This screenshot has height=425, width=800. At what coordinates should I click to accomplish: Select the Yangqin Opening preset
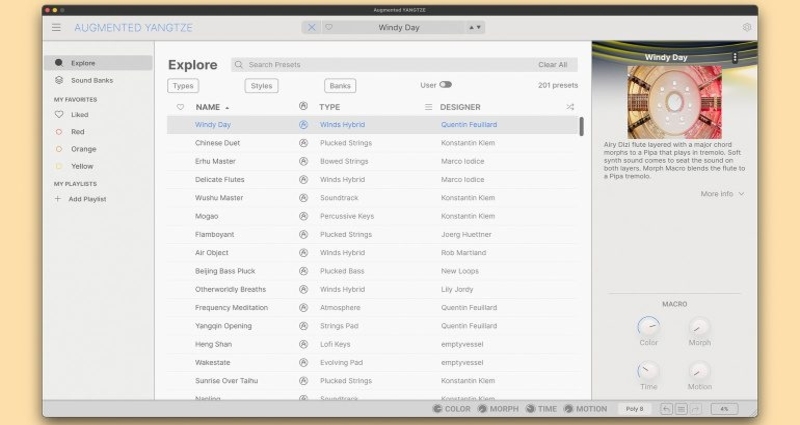click(x=372, y=326)
